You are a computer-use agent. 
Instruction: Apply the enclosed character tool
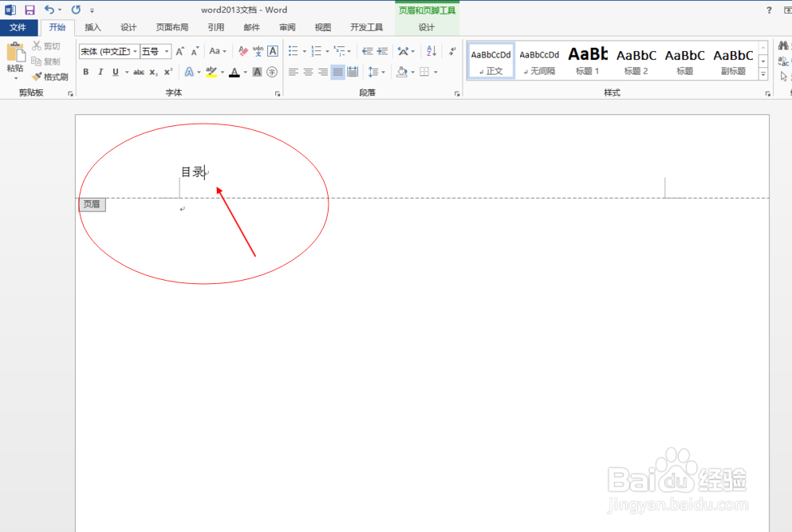click(272, 73)
